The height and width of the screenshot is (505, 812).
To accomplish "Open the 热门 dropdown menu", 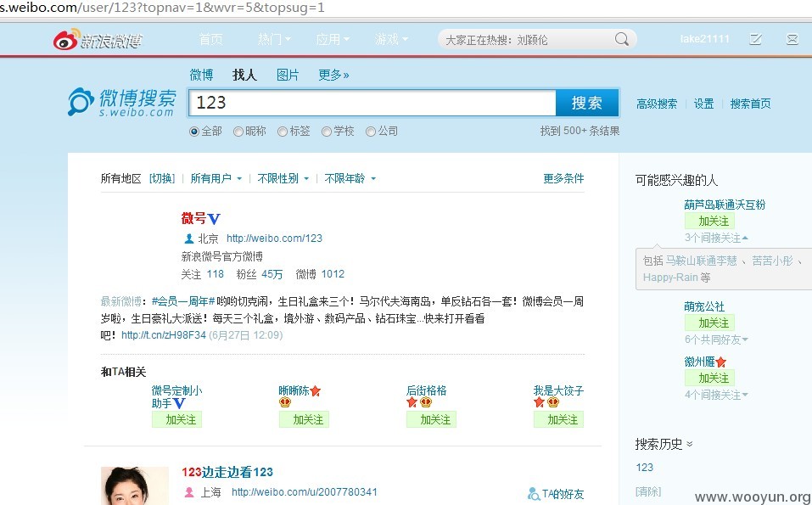I will coord(274,39).
